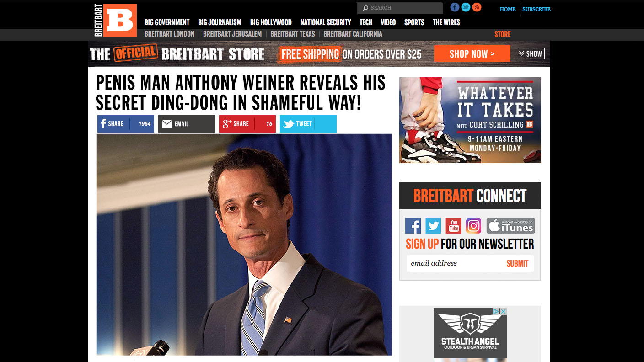The image size is (644, 362).
Task: Open Breitbart Connect Twitter icon
Action: point(433,226)
